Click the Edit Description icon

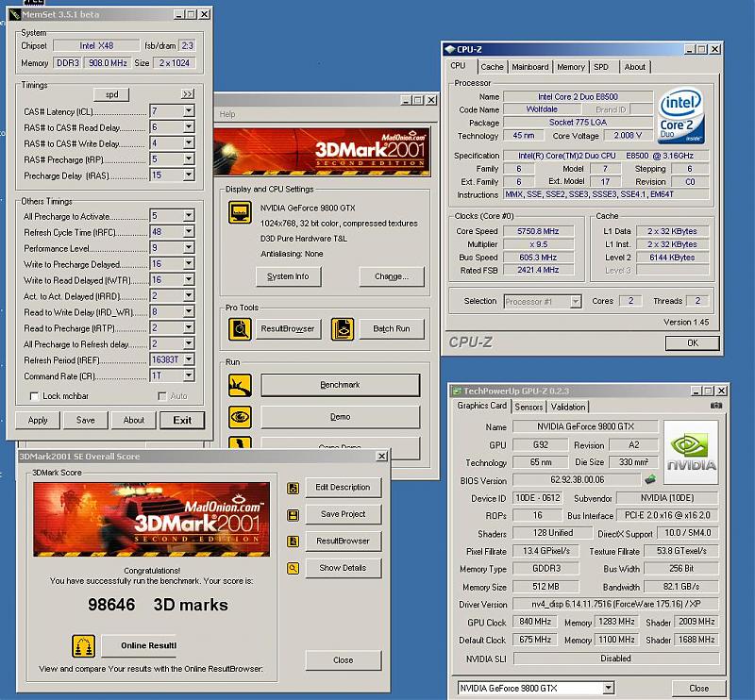(x=294, y=488)
